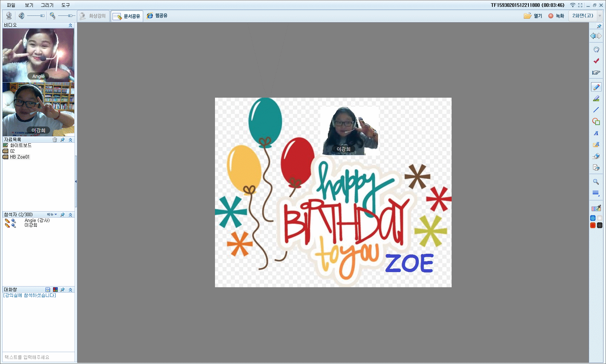Screen dimensions: 606x364
Task: Expand the 2화면(고) screen layout dropdown
Action: pos(600,16)
